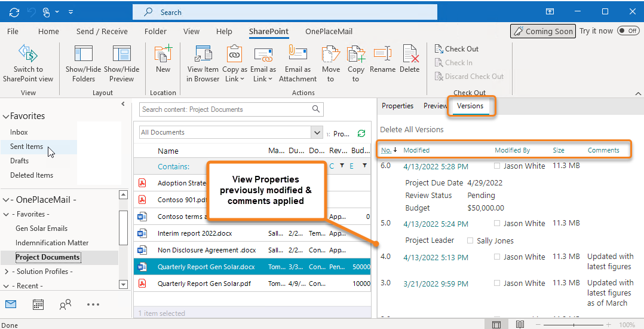Click Discard Check Out
The height and width of the screenshot is (329, 644).
coord(469,76)
